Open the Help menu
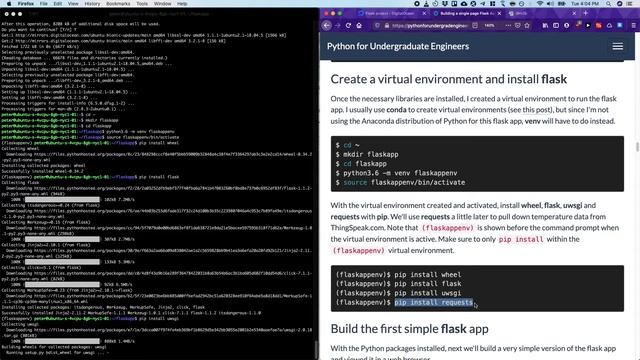The height and width of the screenshot is (360, 640). point(182,4)
